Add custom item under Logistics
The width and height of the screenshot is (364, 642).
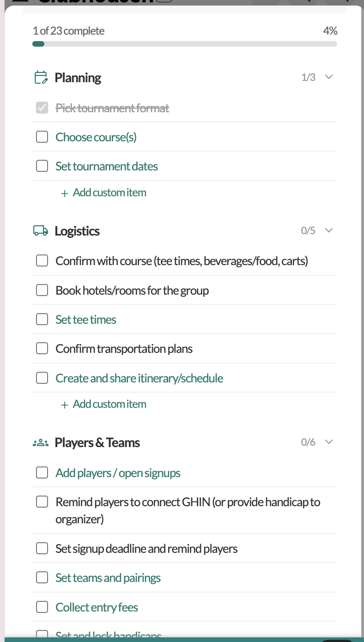pyautogui.click(x=103, y=404)
